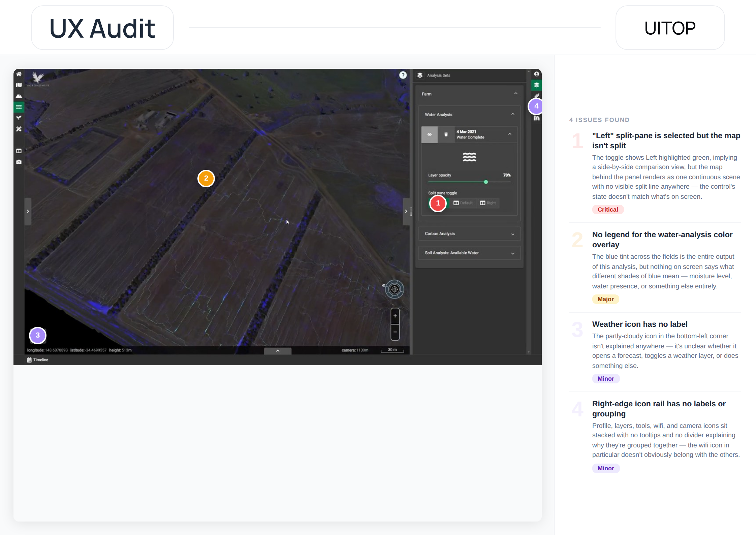Viewport: 756px width, 535px height.
Task: Click the "Split pane toggle" label
Action: 443,193
